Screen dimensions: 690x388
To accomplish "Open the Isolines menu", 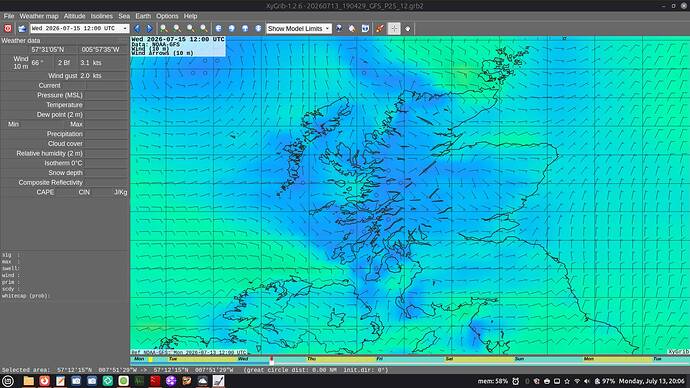I will [102, 16].
